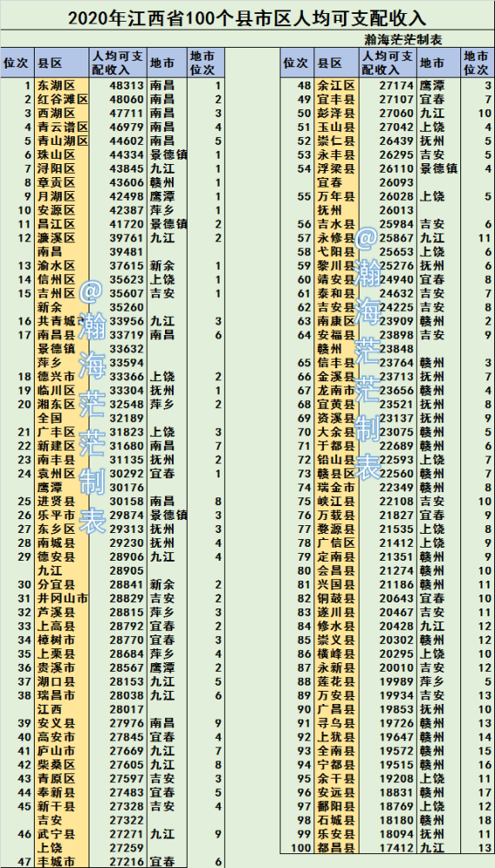Image resolution: width=495 pixels, height=868 pixels.
Task: Select the cell "玉山县"
Action: (335, 128)
